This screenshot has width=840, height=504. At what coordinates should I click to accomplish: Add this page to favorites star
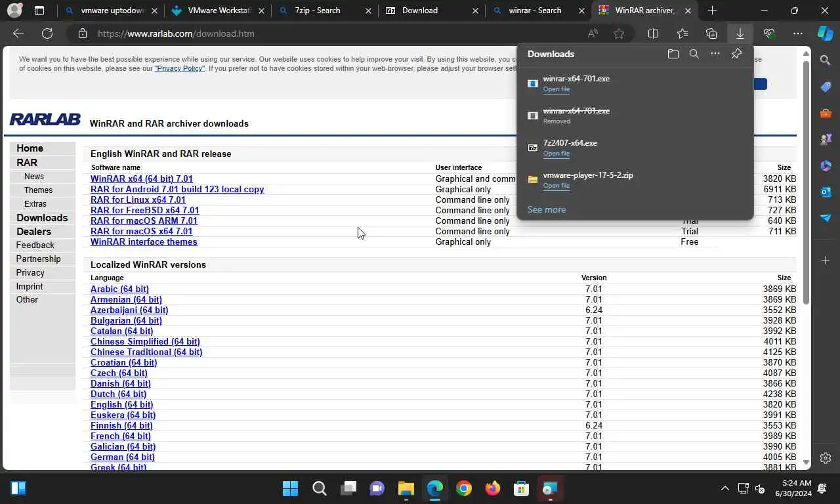619,33
